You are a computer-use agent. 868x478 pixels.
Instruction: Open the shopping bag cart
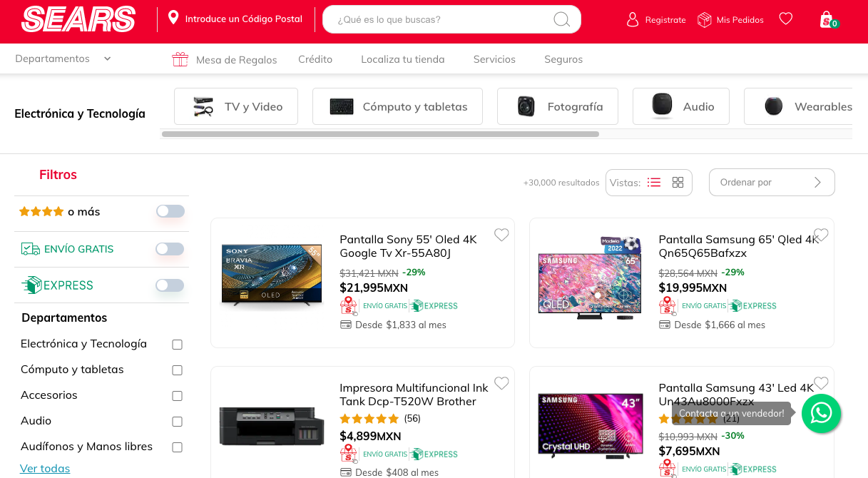pyautogui.click(x=827, y=19)
